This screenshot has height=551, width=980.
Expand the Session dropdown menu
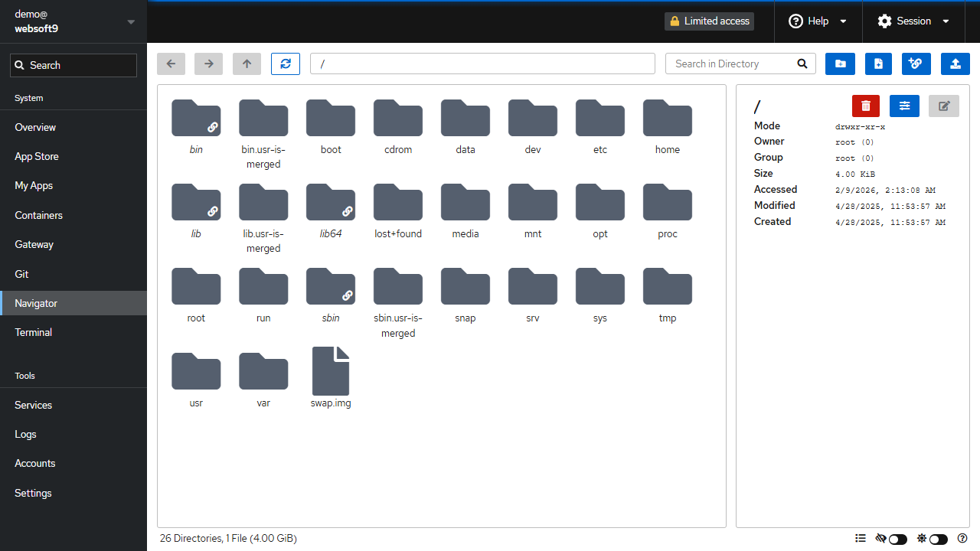coord(913,21)
